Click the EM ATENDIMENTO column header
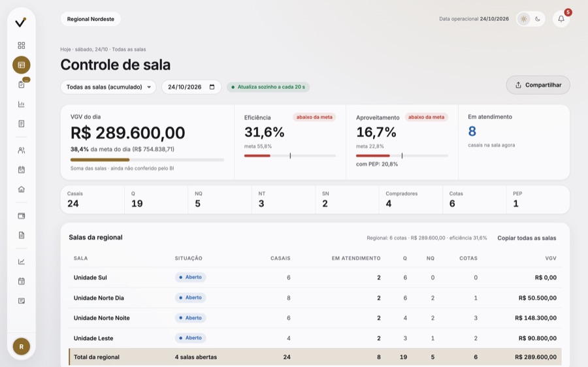This screenshot has height=367, width=588. tap(356, 259)
